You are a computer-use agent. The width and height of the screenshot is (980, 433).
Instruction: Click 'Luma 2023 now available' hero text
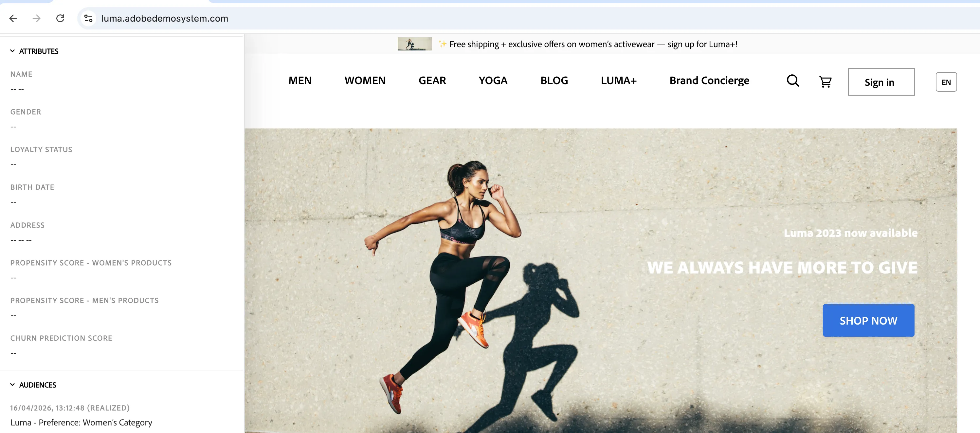coord(851,233)
